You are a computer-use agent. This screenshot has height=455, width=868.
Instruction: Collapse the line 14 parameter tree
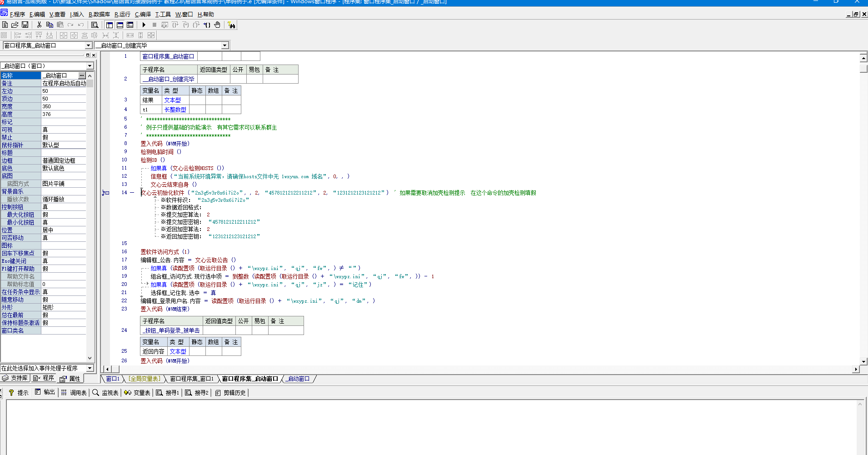click(x=132, y=193)
